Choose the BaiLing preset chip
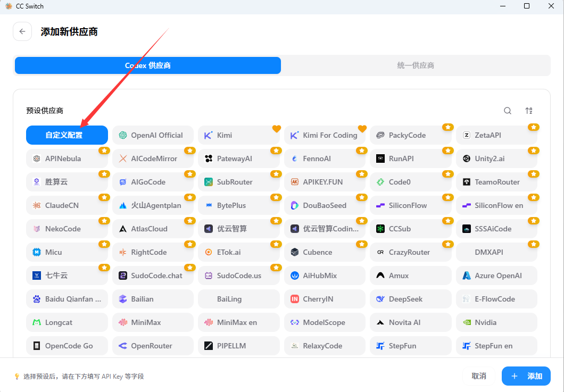 [239, 299]
